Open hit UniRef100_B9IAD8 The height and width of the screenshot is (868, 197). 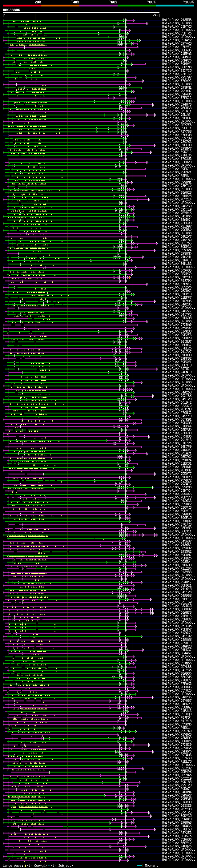(x=176, y=189)
